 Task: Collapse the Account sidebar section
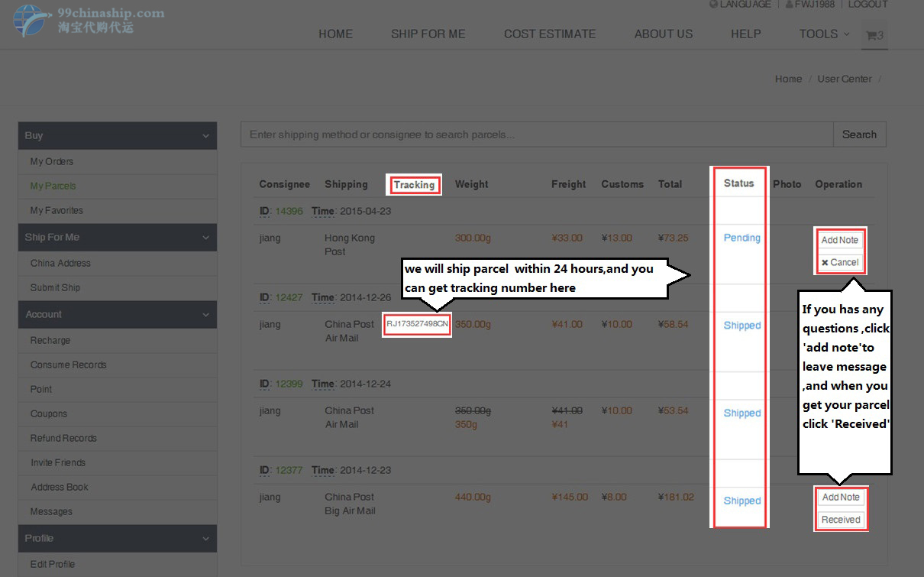click(x=205, y=315)
